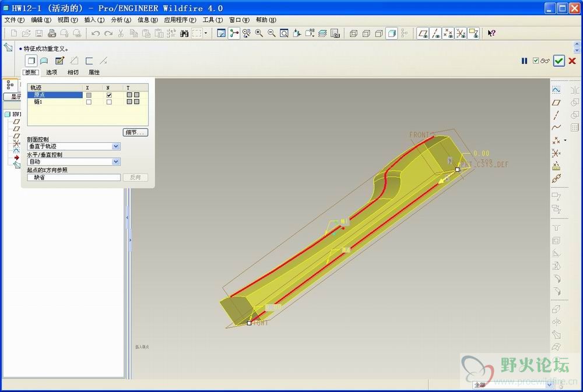
Task: Open the 文件(F) menu
Action: point(14,20)
